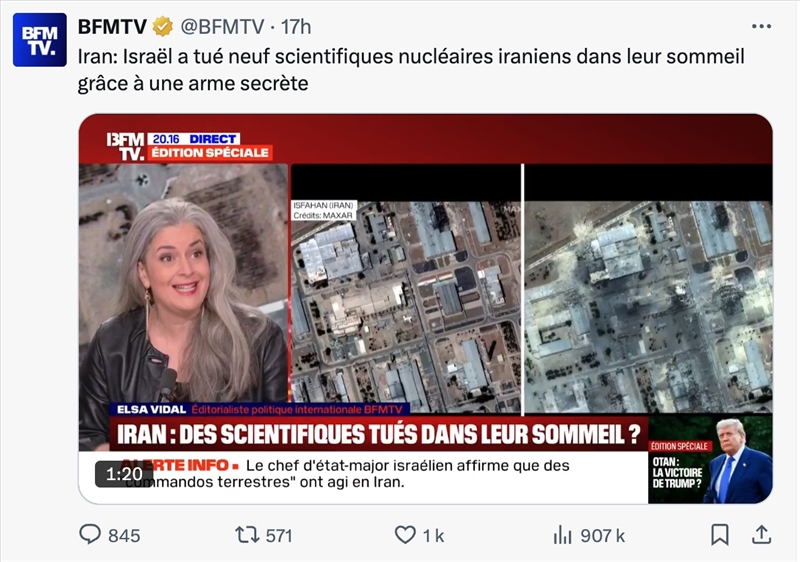Image resolution: width=800 pixels, height=562 pixels.
Task: View analytics via bar chart icon
Action: (x=562, y=535)
